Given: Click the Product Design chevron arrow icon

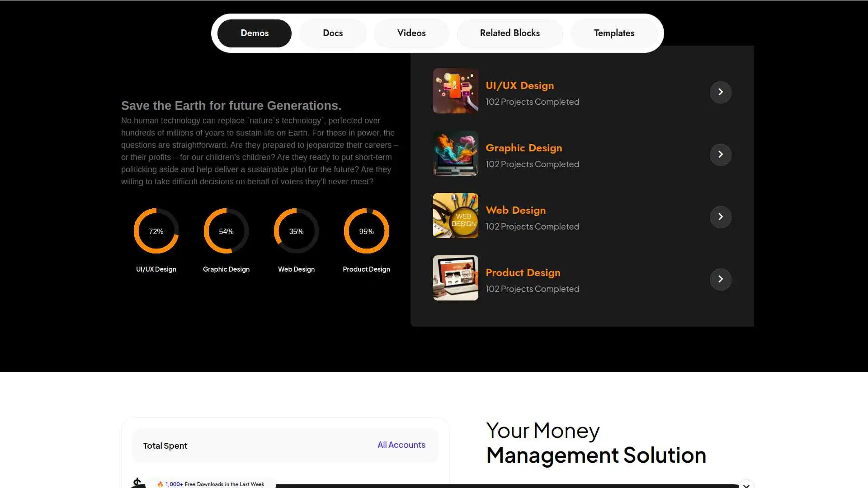Looking at the screenshot, I should (720, 279).
